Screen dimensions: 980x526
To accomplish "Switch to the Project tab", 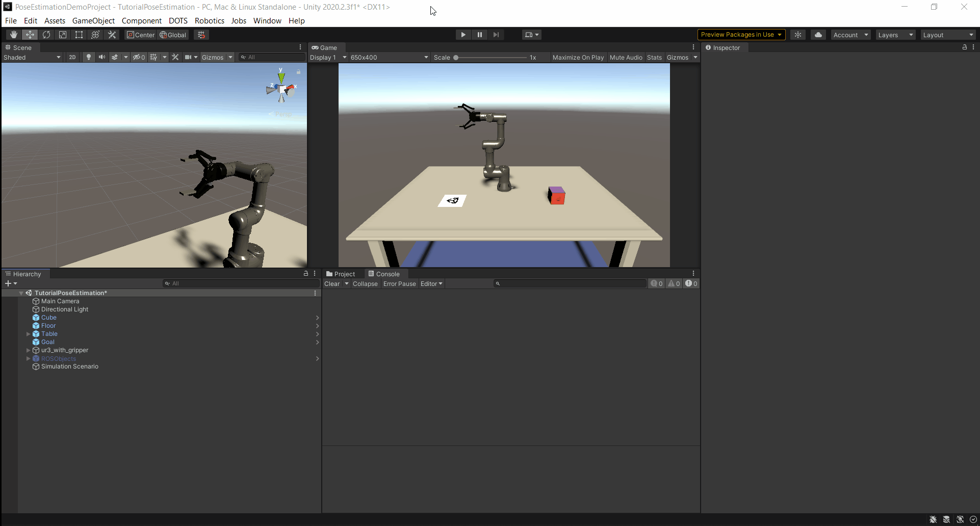I will pyautogui.click(x=341, y=274).
